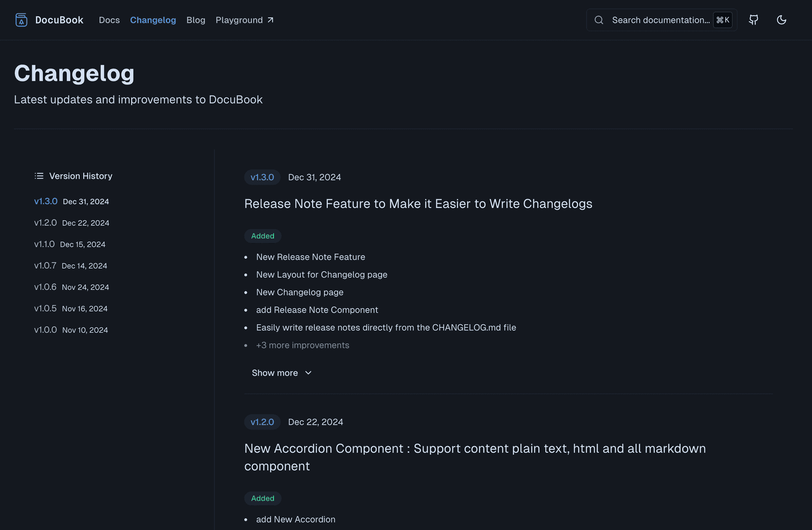The height and width of the screenshot is (530, 812).
Task: Select v1.0.0 in Version History
Action: pos(45,330)
